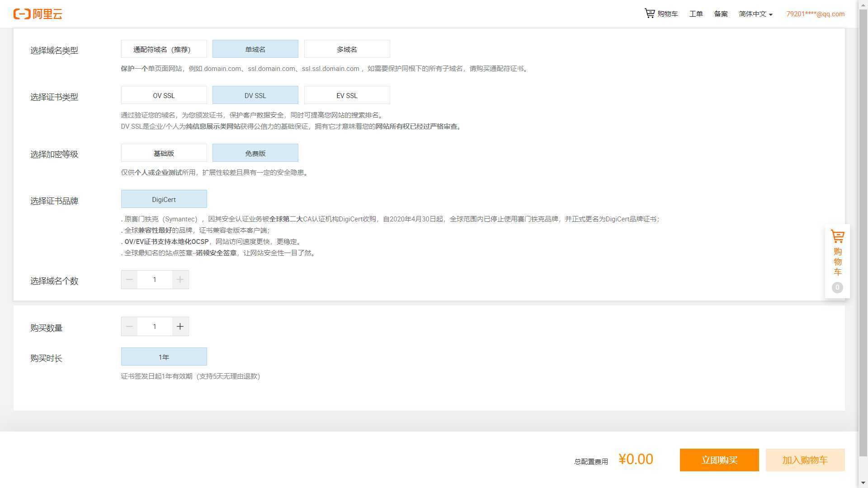Open account menu 79201****@qq.com
The image size is (868, 488).
point(815,14)
